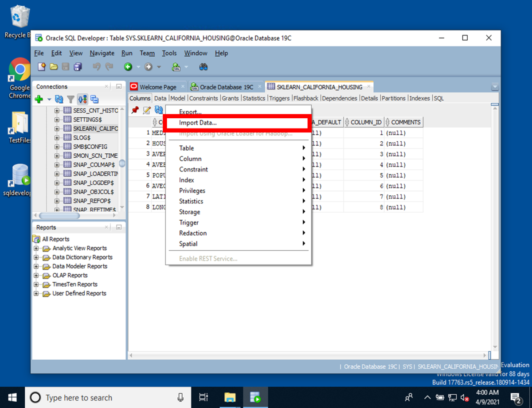Open the SQL sub-tab of the table

(x=439, y=98)
